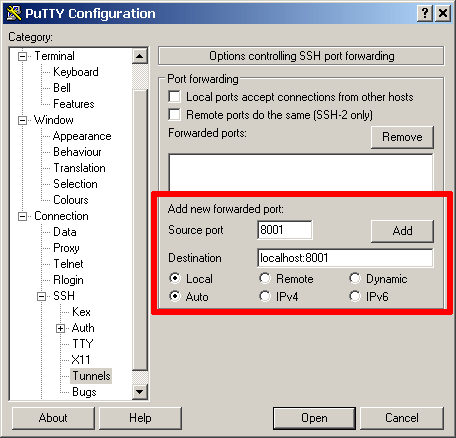The image size is (456, 438).
Task: Select Keyboard category in tree
Action: [x=76, y=72]
